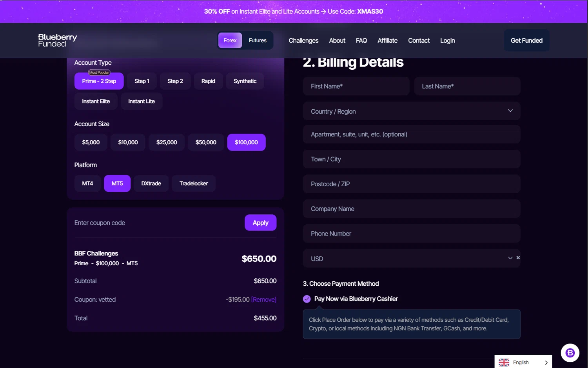Pick MT5 platform

(x=117, y=183)
